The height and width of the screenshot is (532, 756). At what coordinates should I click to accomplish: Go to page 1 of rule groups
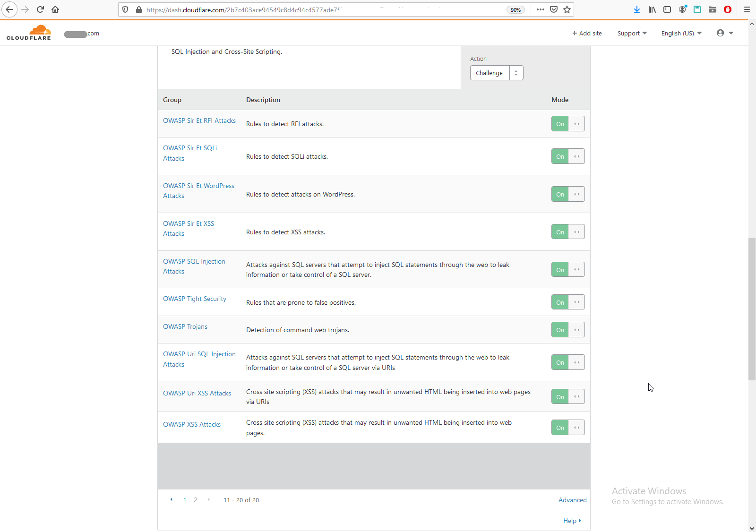click(184, 500)
